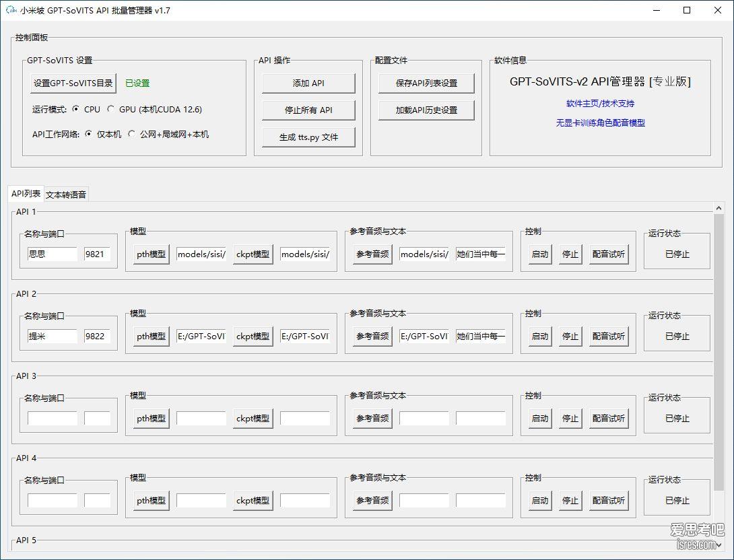
Task: Click API 1 pth模型 button
Action: click(x=152, y=254)
